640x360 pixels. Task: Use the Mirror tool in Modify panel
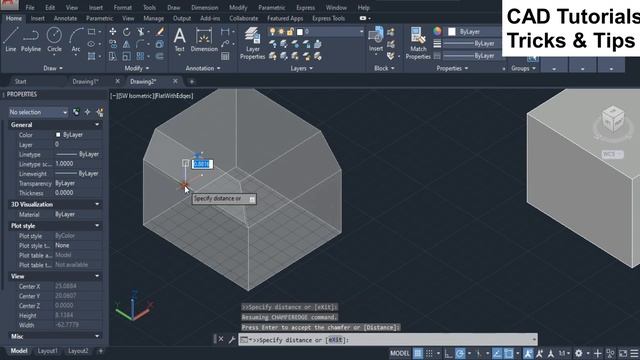pyautogui.click(x=127, y=44)
